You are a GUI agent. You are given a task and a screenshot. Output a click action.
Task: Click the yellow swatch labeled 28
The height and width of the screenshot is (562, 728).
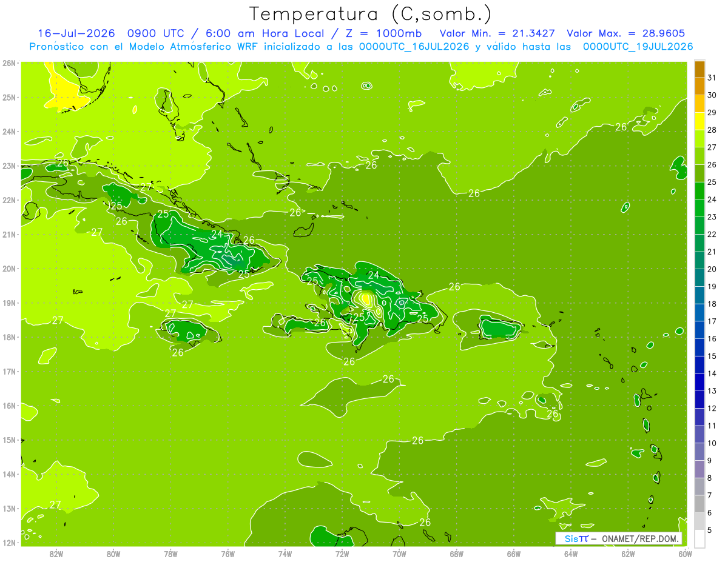coord(699,122)
